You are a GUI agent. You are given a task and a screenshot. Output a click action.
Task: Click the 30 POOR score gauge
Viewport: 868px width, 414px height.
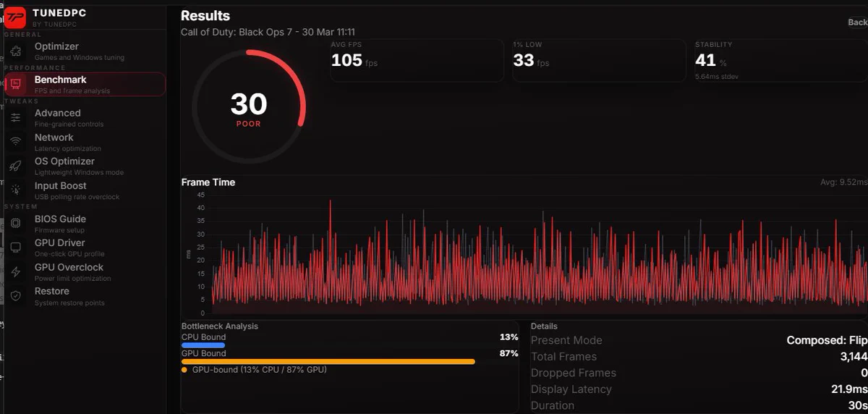point(249,106)
